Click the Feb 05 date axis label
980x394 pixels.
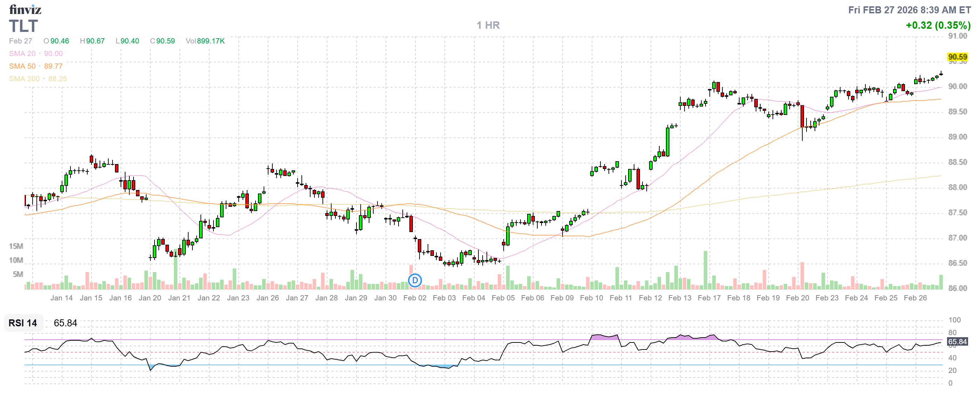tap(503, 298)
